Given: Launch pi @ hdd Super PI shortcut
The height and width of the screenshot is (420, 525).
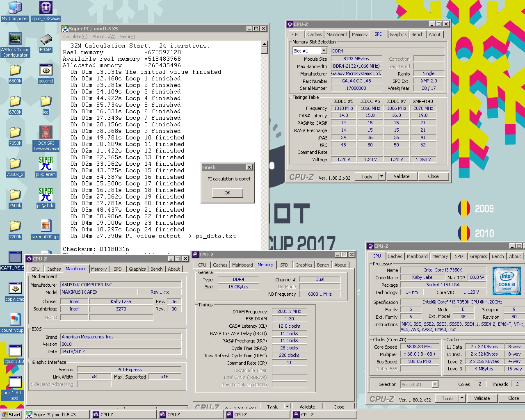Looking at the screenshot, I should 46,198.
